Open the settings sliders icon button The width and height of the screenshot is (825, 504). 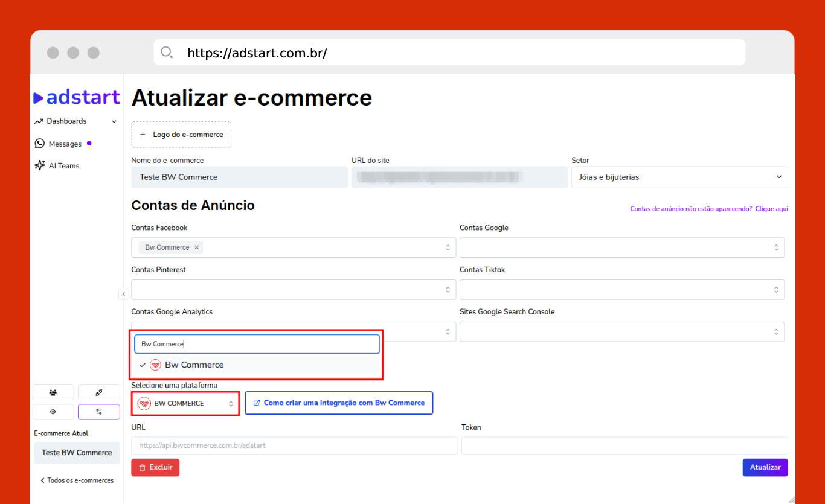(99, 412)
